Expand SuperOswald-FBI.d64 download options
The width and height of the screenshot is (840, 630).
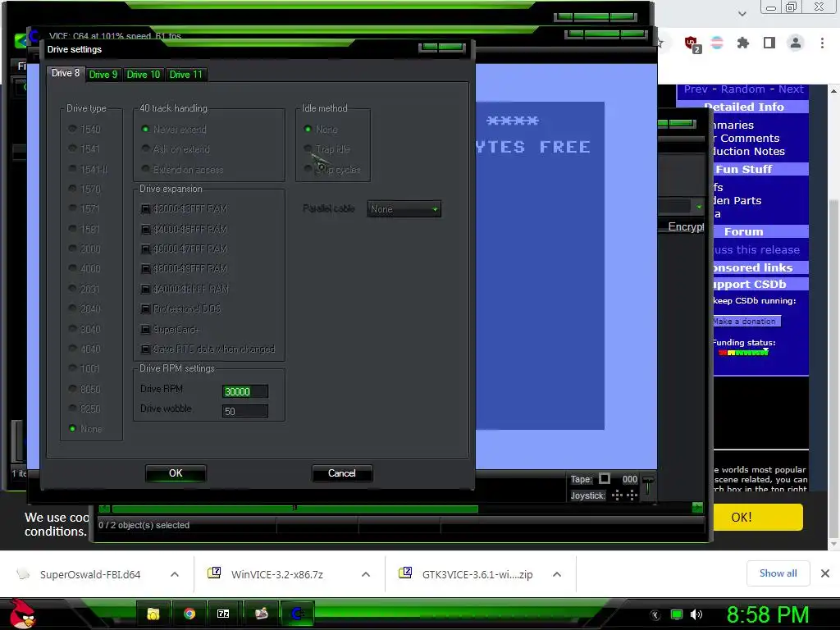click(175, 574)
